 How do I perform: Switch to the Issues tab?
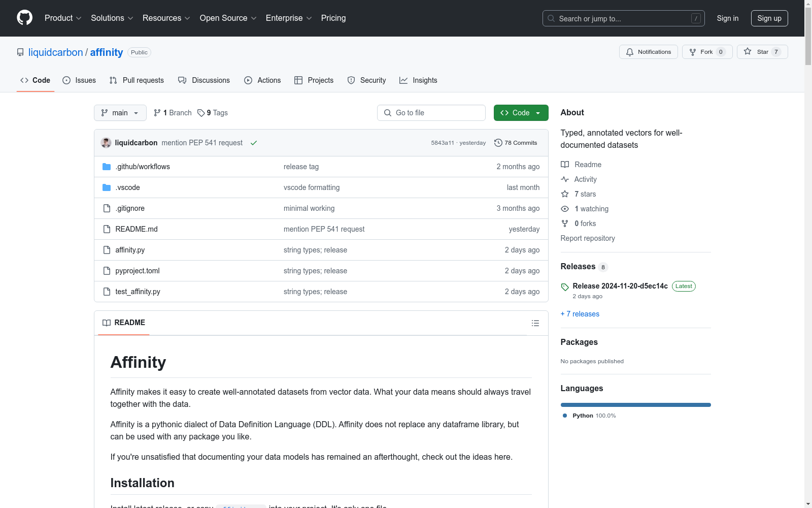[79, 80]
